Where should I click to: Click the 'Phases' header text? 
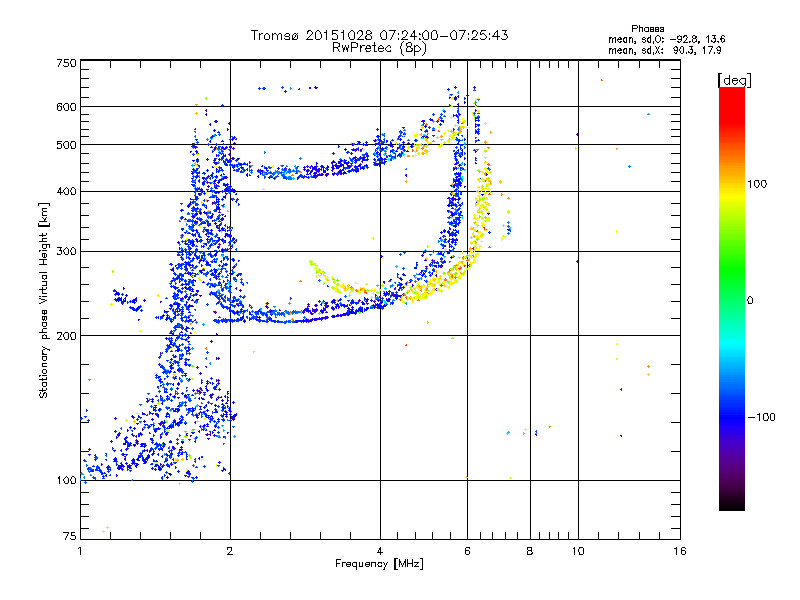pos(647,29)
